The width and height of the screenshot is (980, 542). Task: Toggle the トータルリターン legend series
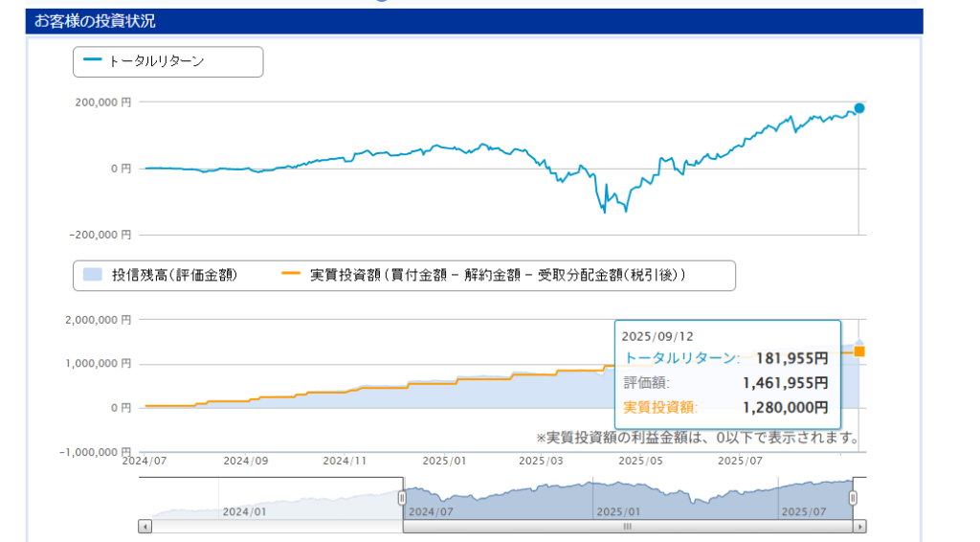coord(145,61)
